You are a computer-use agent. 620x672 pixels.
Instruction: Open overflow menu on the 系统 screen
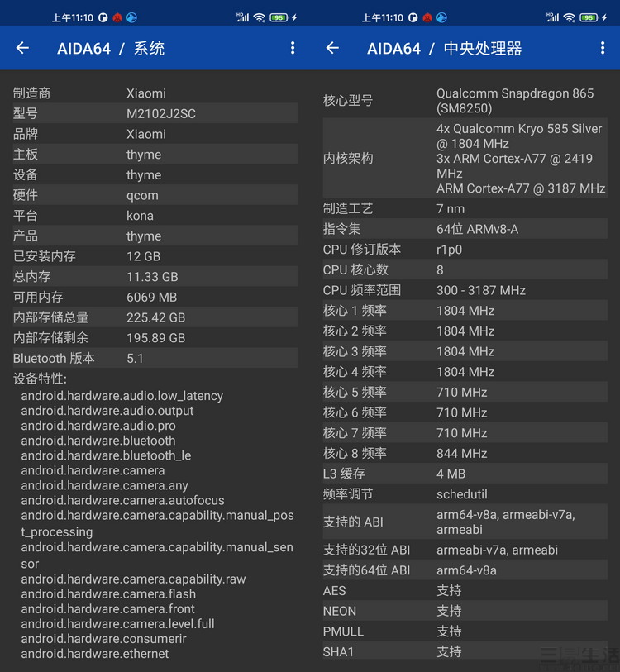pyautogui.click(x=293, y=48)
